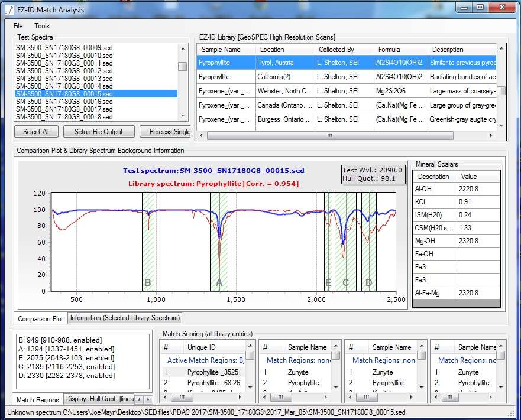The image size is (521, 420).
Task: Click the Process Single button
Action: [166, 132]
